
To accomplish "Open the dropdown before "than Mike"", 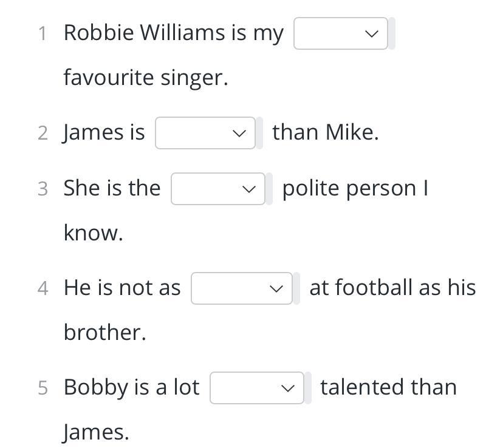I will click(204, 133).
